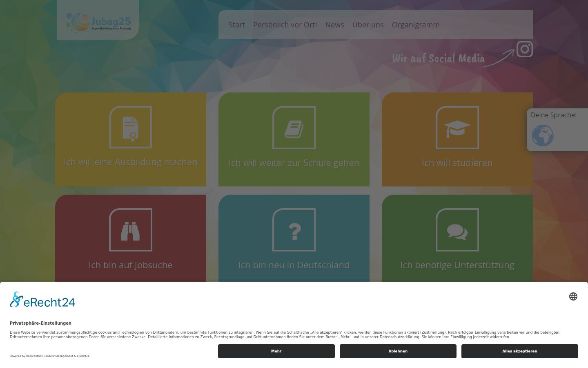
Task: Open the Start menu item
Action: [x=237, y=25]
